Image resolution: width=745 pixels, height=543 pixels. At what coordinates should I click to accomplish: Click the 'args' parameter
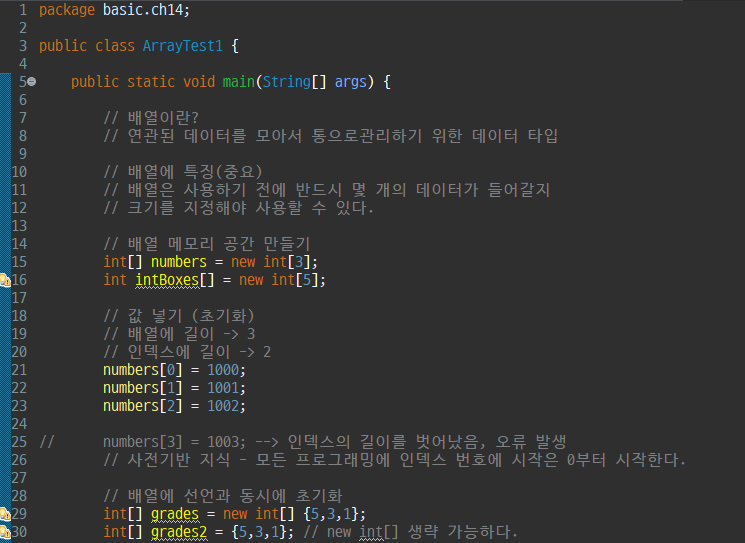[x=351, y=82]
